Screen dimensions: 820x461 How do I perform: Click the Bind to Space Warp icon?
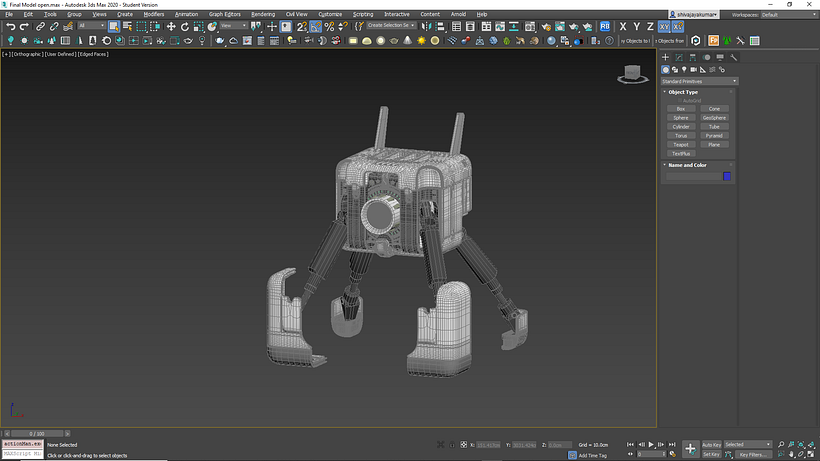tap(67, 26)
